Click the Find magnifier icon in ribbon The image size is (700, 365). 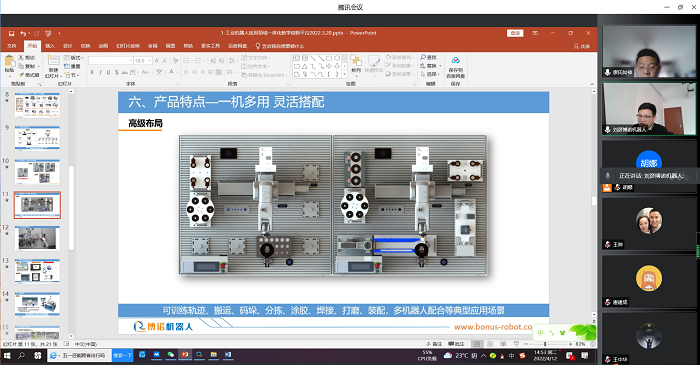tap(423, 58)
